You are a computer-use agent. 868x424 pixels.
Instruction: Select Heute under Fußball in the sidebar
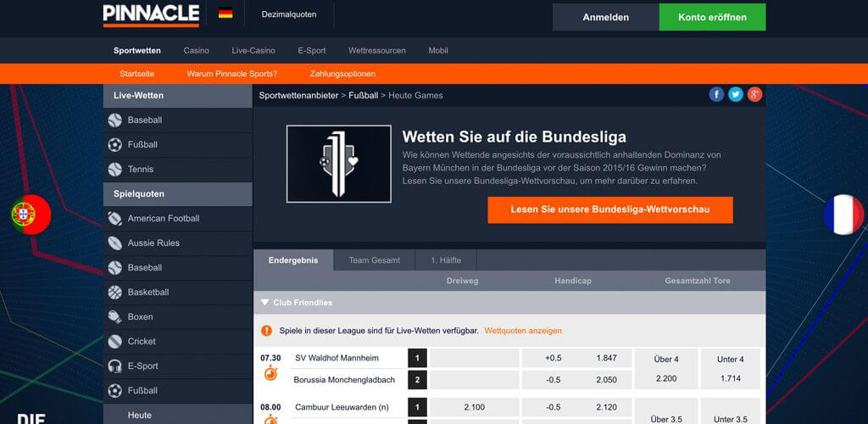(x=178, y=416)
